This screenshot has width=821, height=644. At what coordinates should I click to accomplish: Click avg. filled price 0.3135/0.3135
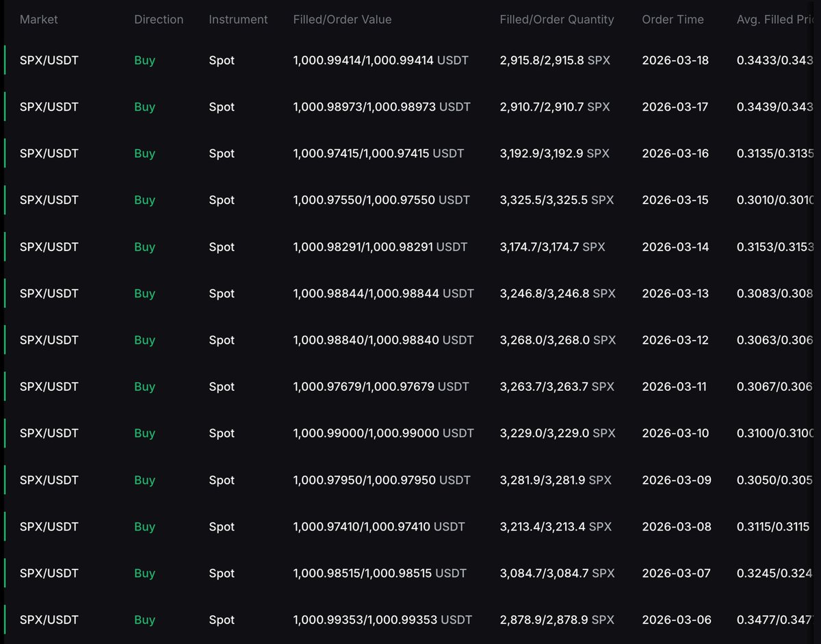[x=776, y=153]
